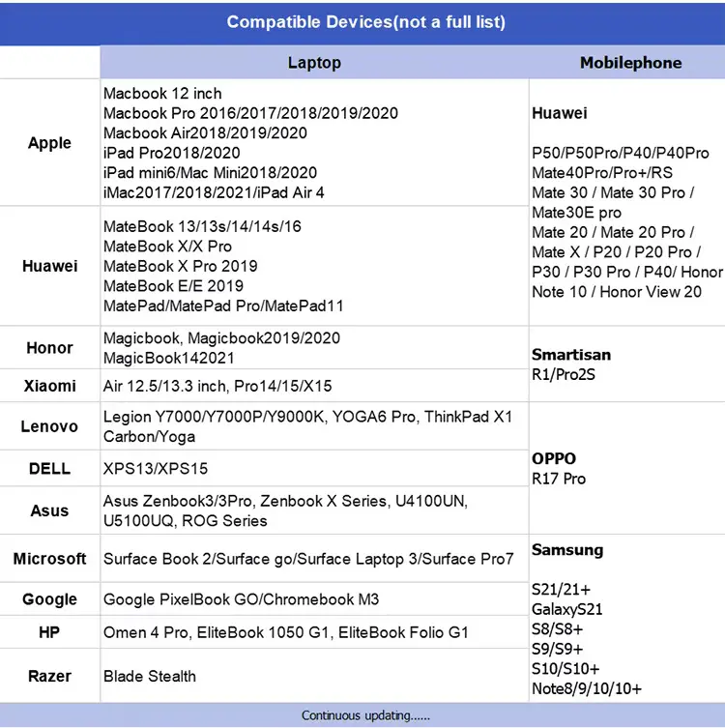Click 'MateBook X/X Pro' line
Viewport: 725px width, 728px height.
(x=167, y=247)
